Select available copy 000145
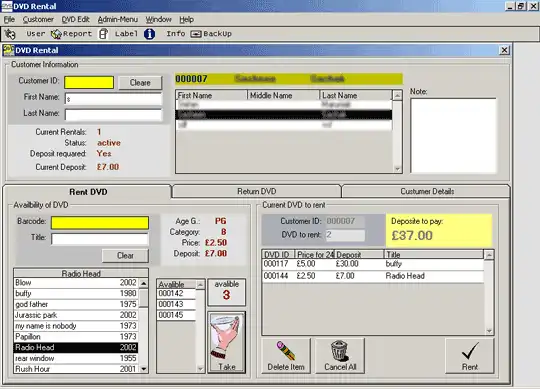540x389 pixels. click(x=176, y=315)
